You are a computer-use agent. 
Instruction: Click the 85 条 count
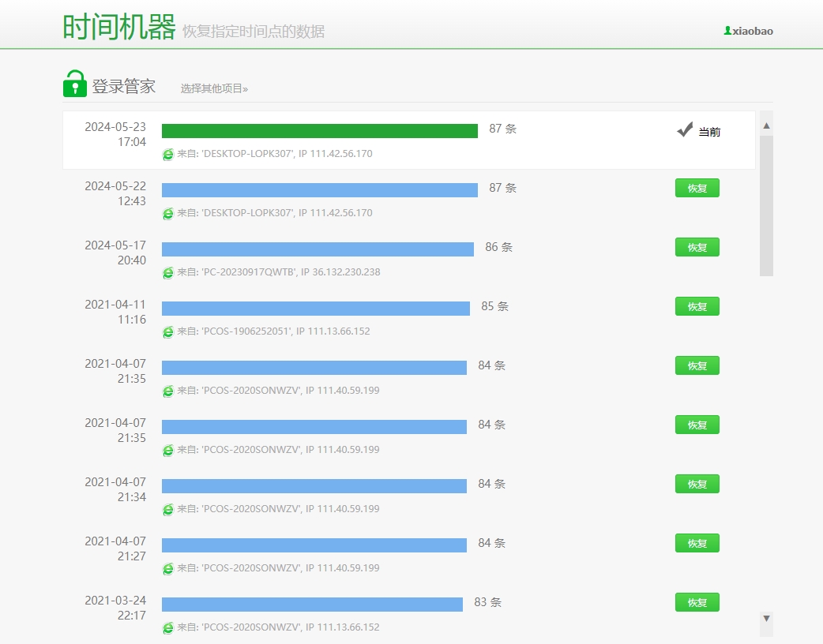point(495,306)
